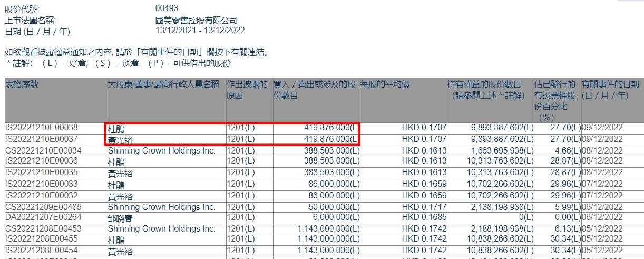
Task: Select form serial IS20221210E00038
Action: [42, 128]
